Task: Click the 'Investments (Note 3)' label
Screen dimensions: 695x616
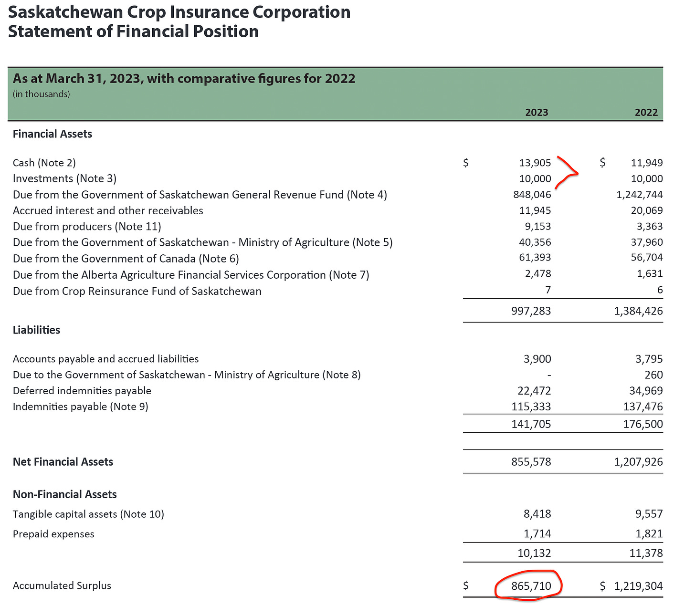Action: point(64,178)
